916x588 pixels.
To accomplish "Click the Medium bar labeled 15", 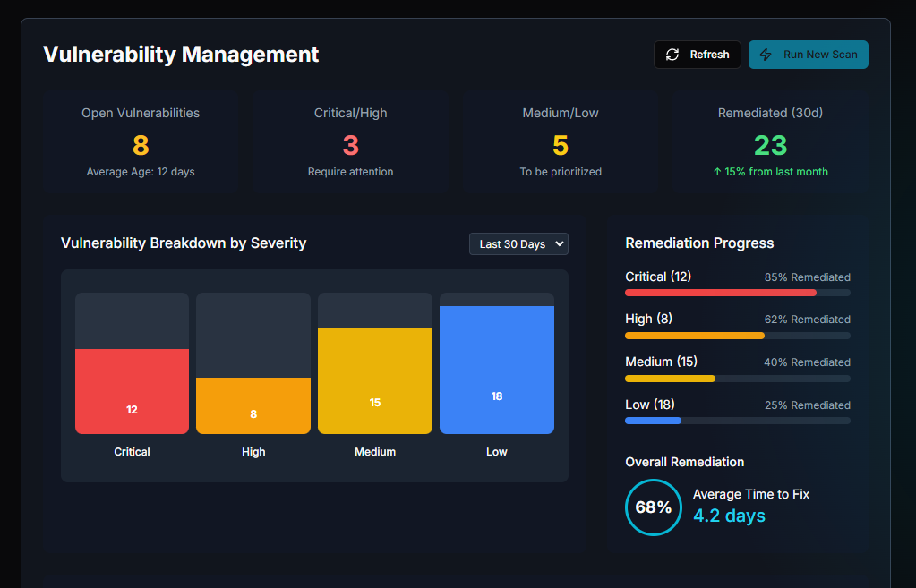I will 374,380.
